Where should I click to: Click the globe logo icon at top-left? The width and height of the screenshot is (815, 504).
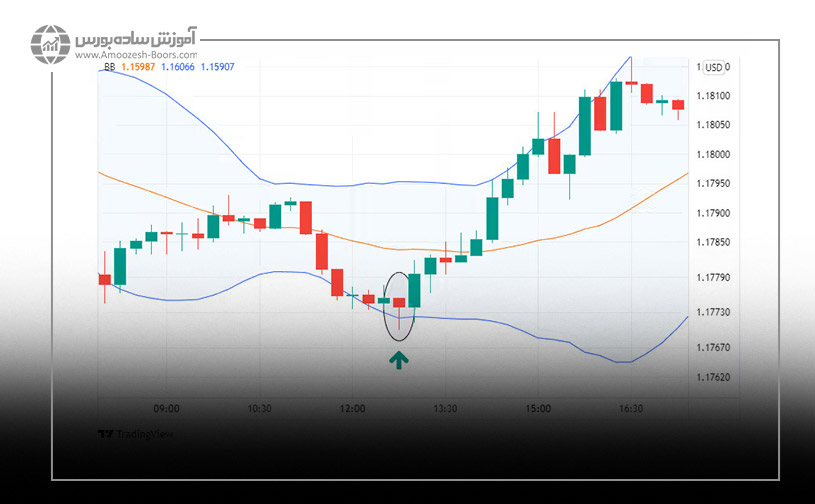point(49,46)
